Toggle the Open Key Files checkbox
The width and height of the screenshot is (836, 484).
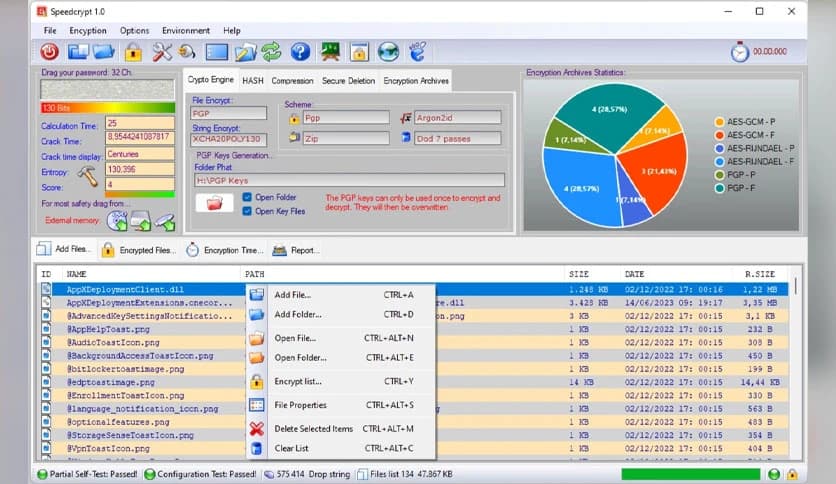[x=247, y=211]
